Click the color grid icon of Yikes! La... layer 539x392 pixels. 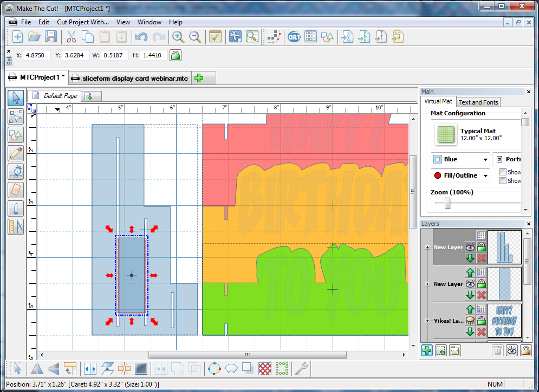481,309
